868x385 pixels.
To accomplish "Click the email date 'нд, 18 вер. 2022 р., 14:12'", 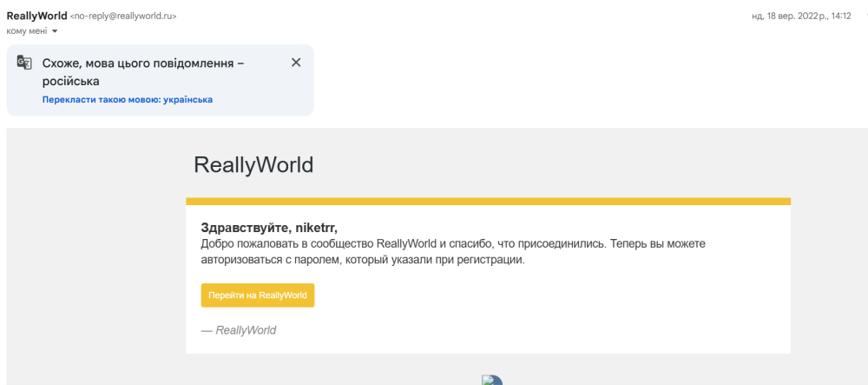I will pyautogui.click(x=801, y=17).
